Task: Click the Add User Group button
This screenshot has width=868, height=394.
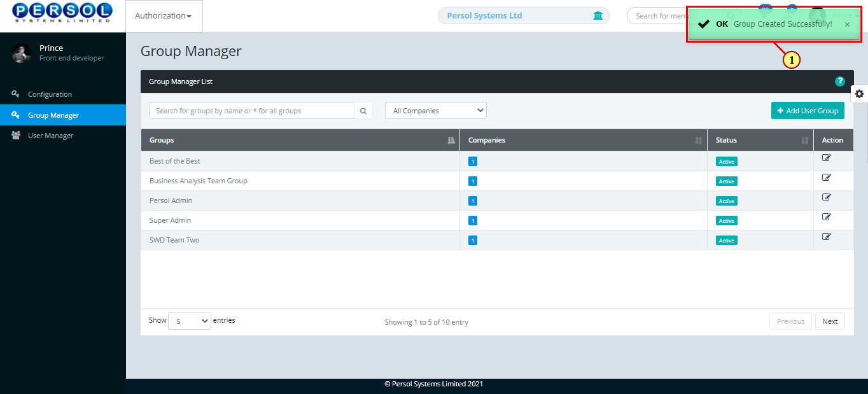Action: click(808, 111)
